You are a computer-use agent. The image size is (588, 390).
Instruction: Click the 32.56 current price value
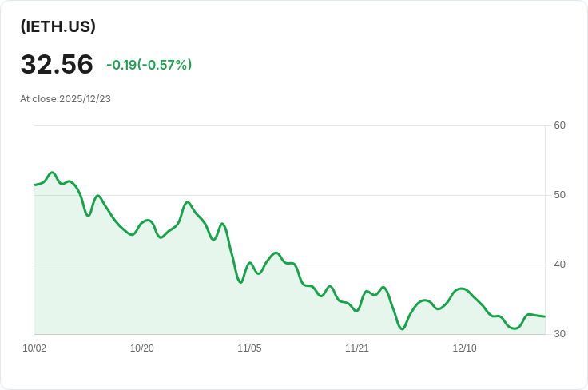(x=57, y=64)
